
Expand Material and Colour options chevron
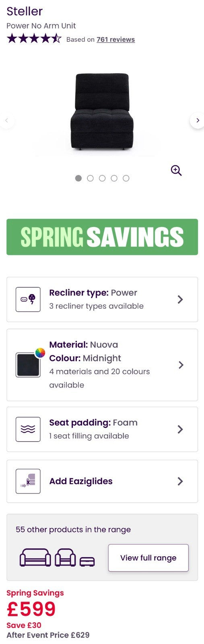tap(181, 365)
